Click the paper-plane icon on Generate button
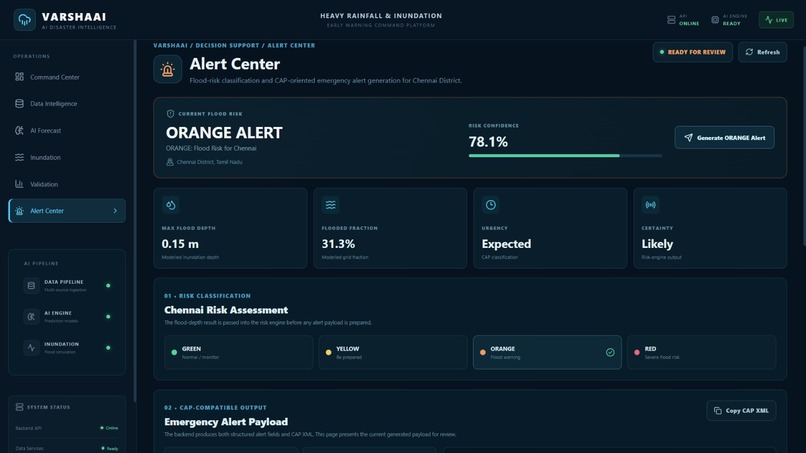The width and height of the screenshot is (806, 453). [x=688, y=137]
